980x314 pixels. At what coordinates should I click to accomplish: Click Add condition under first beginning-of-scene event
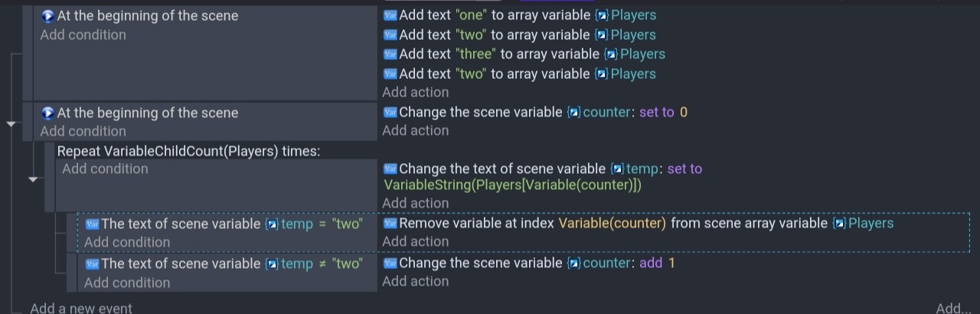click(x=83, y=35)
